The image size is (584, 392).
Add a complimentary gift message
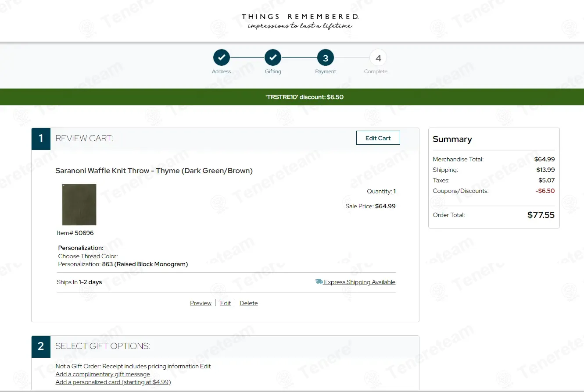103,374
